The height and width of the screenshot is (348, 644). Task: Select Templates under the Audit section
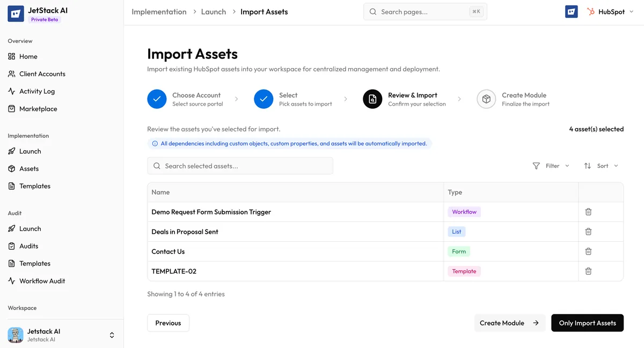coord(34,263)
